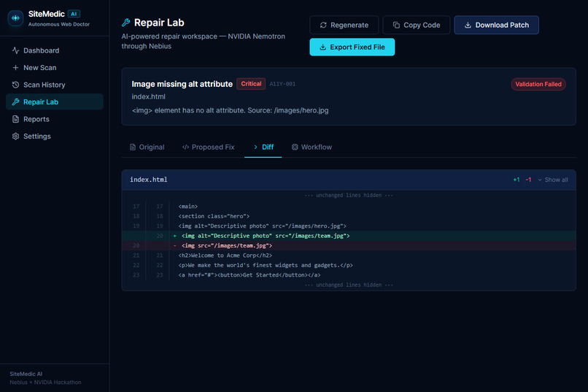Viewport: 588px width, 392px height.
Task: Click the Regenerate button
Action: pos(344,25)
